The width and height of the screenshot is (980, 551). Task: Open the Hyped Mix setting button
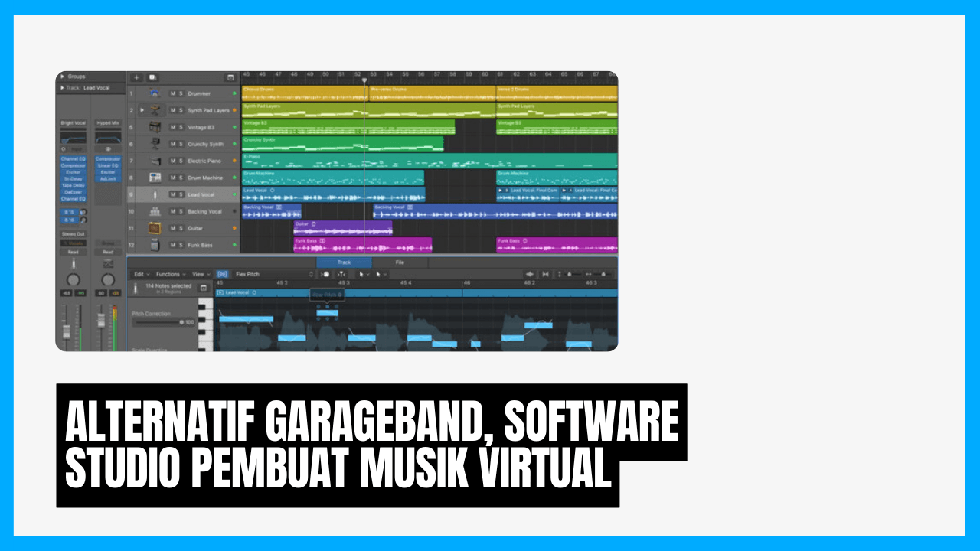[108, 122]
